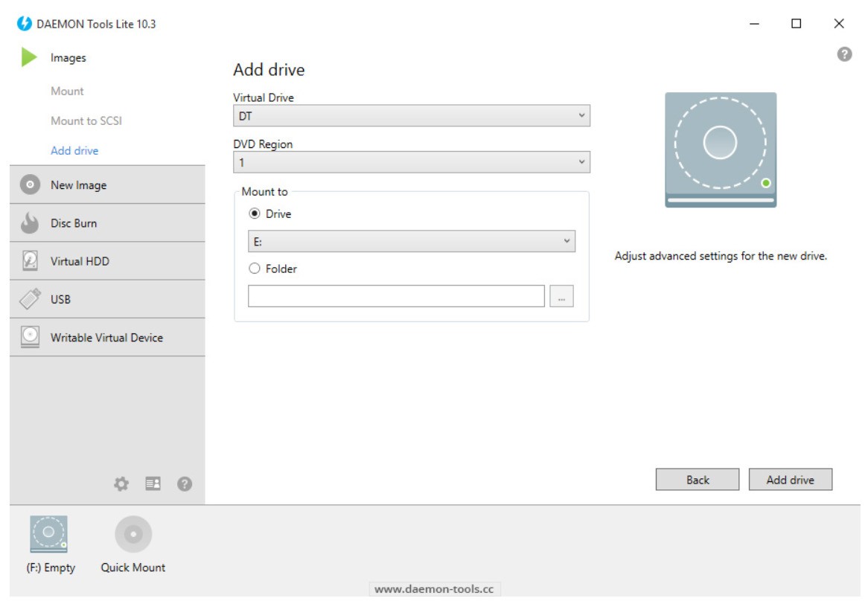Viewport: 868px width, 604px height.
Task: Change the DVD Region selection
Action: click(411, 162)
